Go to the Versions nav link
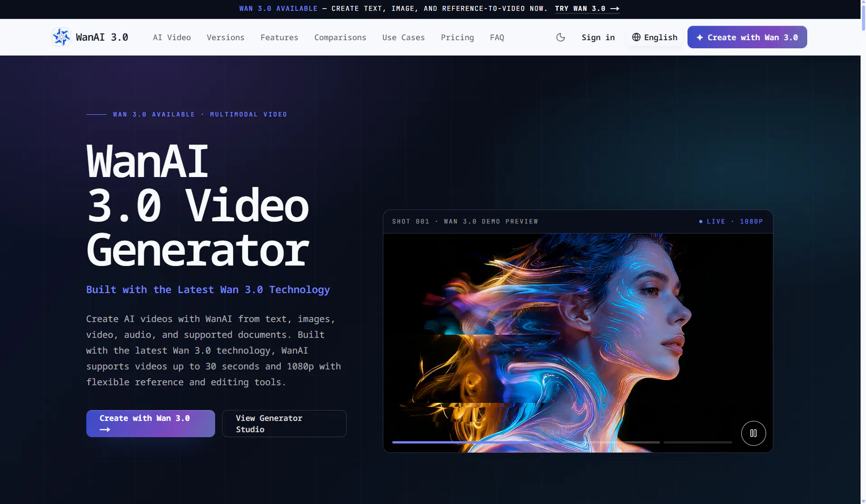The image size is (866, 504). click(x=226, y=37)
